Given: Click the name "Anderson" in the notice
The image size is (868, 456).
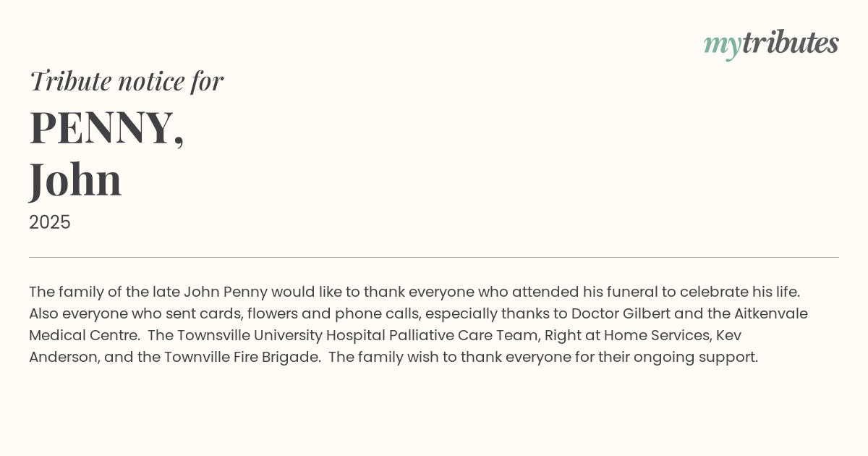Looking at the screenshot, I should [x=61, y=357].
